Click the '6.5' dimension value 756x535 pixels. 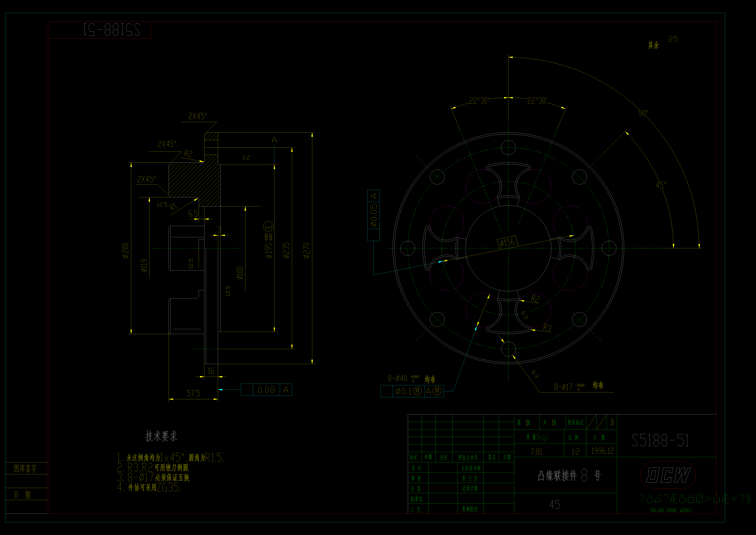click(x=193, y=214)
